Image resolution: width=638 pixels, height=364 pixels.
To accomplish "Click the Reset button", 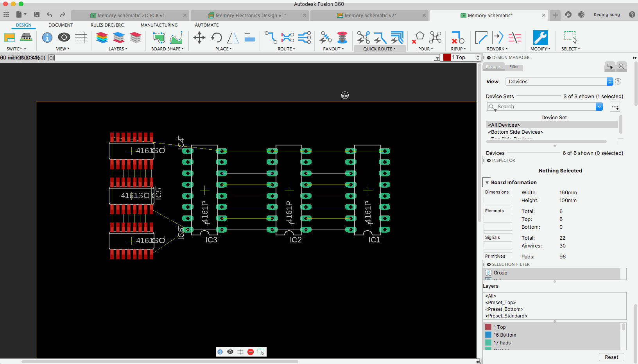I will (611, 357).
